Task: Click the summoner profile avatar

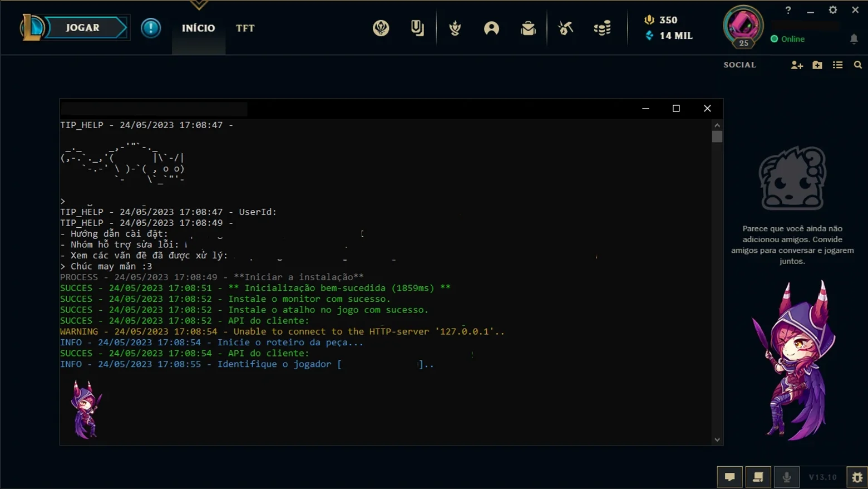Action: coord(743,25)
